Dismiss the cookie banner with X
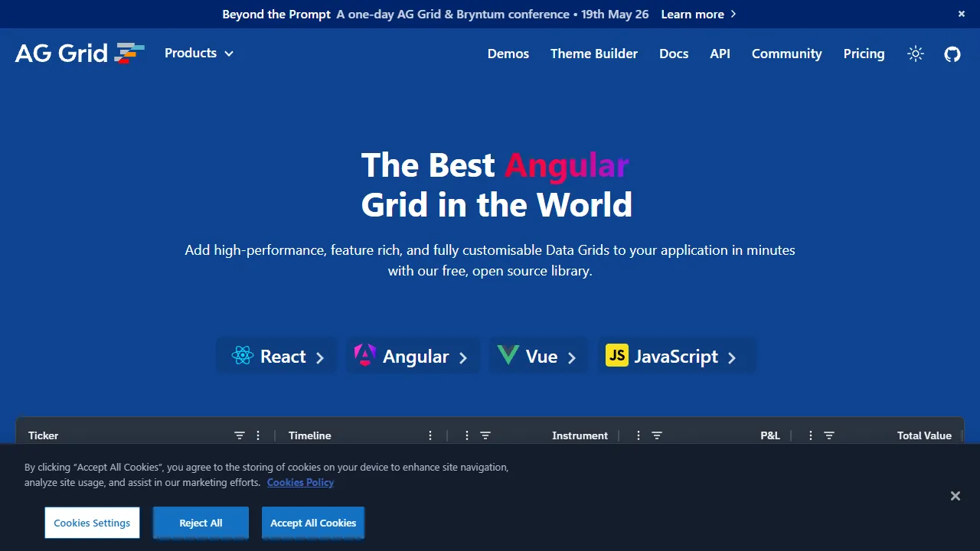Image resolution: width=980 pixels, height=551 pixels. (x=955, y=496)
